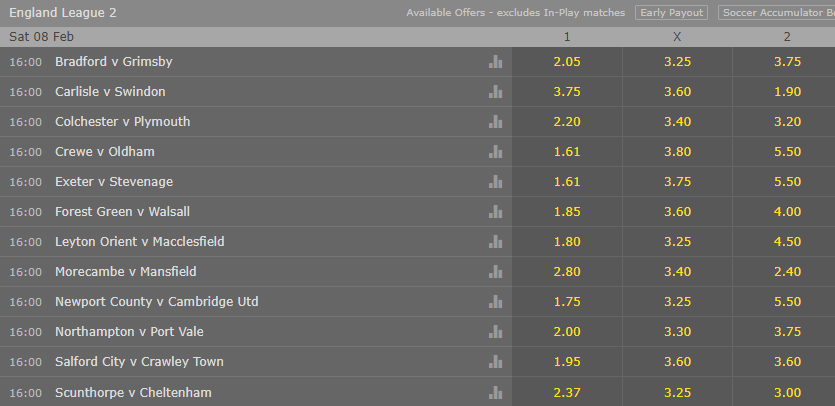Select Newport County home win odds 1.75
The image size is (835, 406).
[567, 302]
